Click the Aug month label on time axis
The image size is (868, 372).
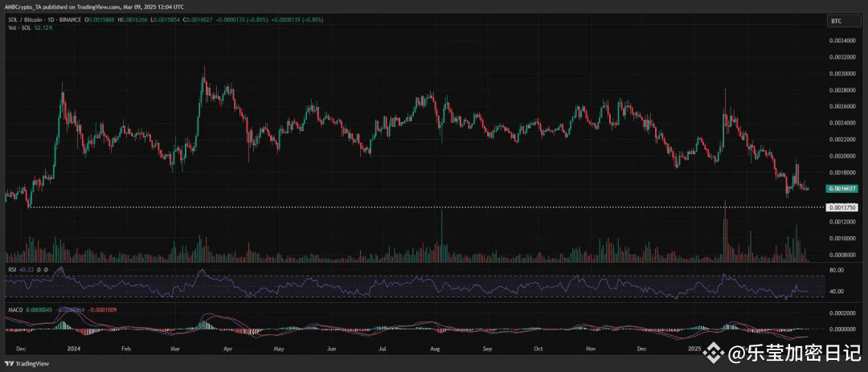point(435,350)
